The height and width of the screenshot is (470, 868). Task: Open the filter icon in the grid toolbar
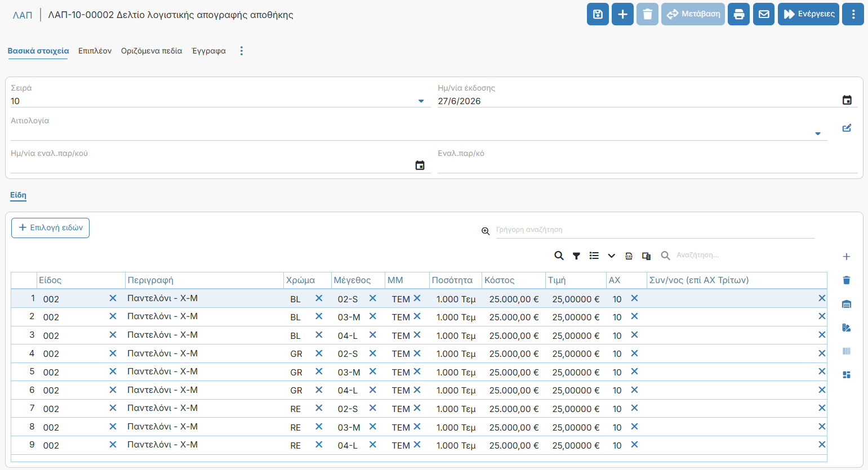click(x=576, y=256)
